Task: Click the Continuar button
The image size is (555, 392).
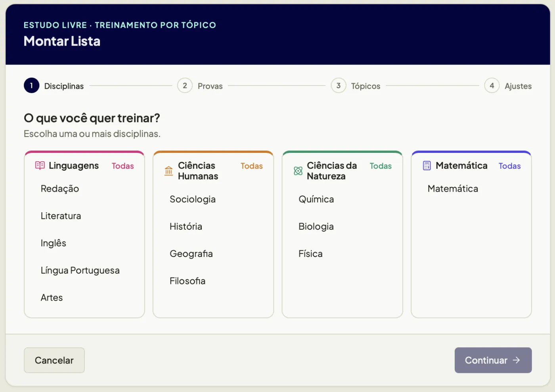Action: 493,360
